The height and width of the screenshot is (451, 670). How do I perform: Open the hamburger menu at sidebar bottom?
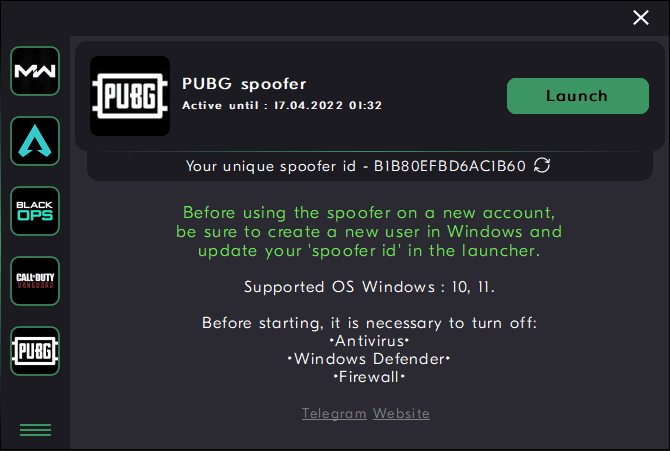pos(35,430)
